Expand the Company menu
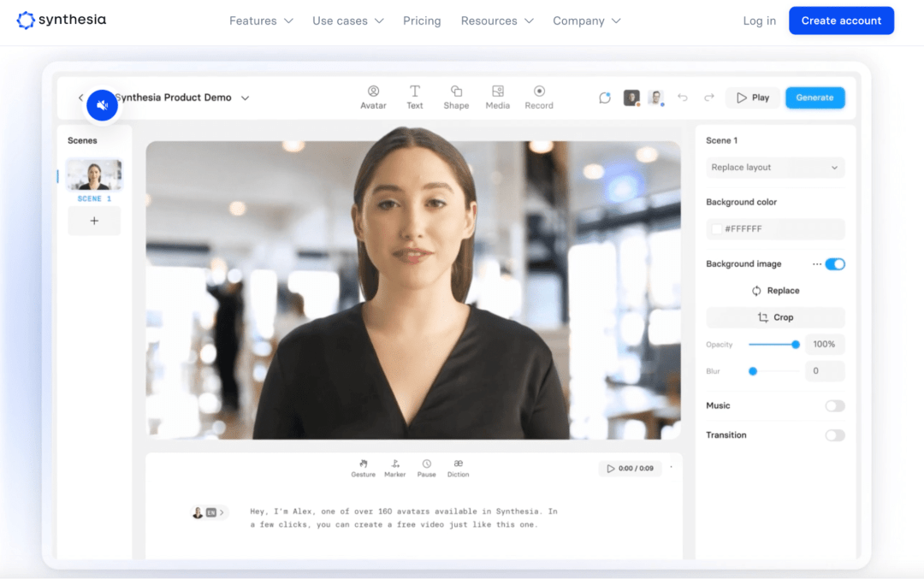Screen dimensions: 924x579 coord(587,21)
